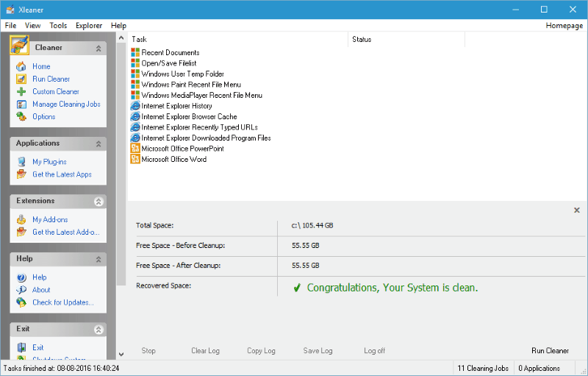Click the Windows Paint Recent File Menu icon
Image resolution: width=588 pixels, height=376 pixels.
pos(135,85)
